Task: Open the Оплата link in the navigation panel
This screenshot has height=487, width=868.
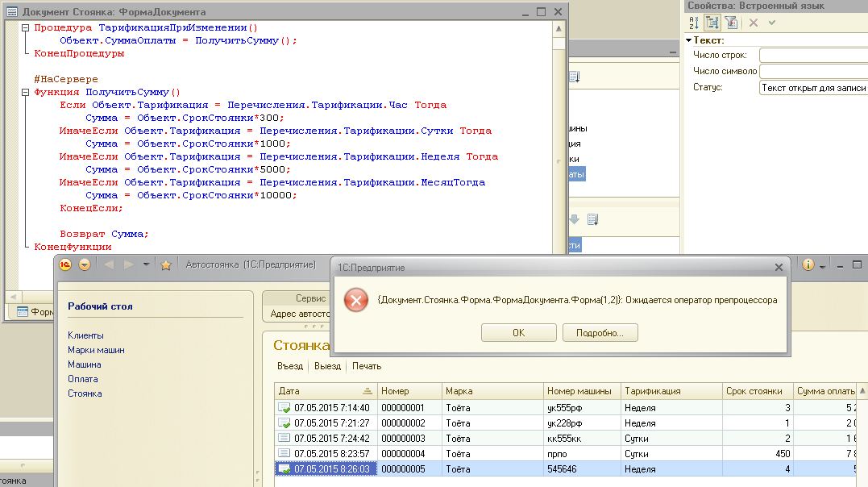Action: tap(82, 379)
